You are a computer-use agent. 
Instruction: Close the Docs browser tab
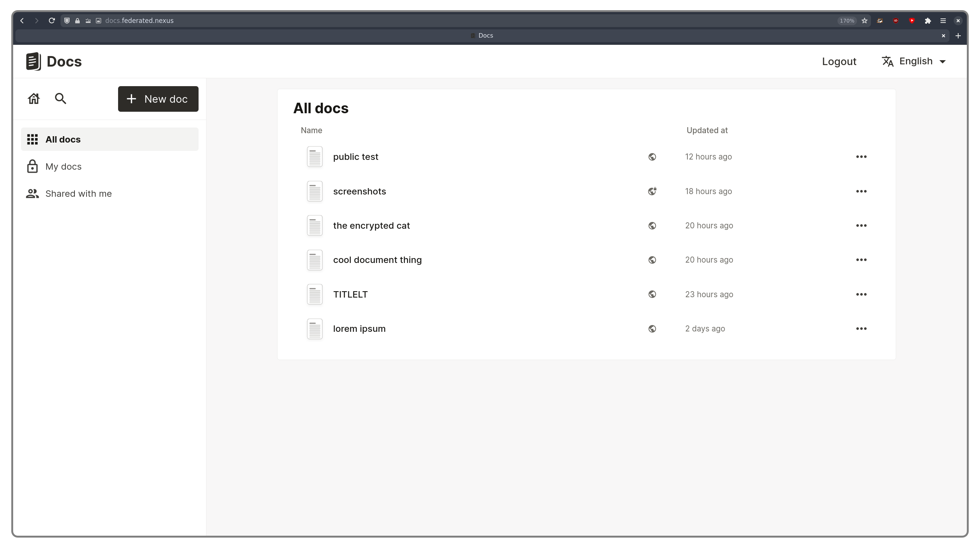tap(943, 36)
